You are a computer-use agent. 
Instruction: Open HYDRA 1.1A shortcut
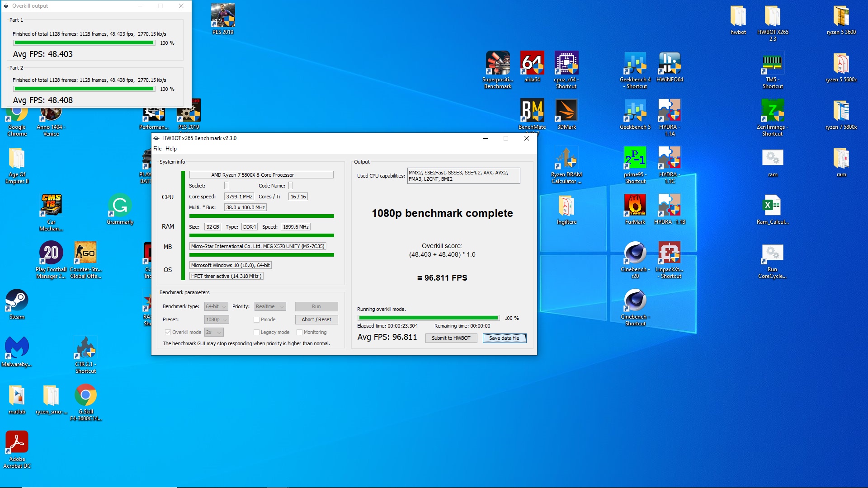pos(670,117)
